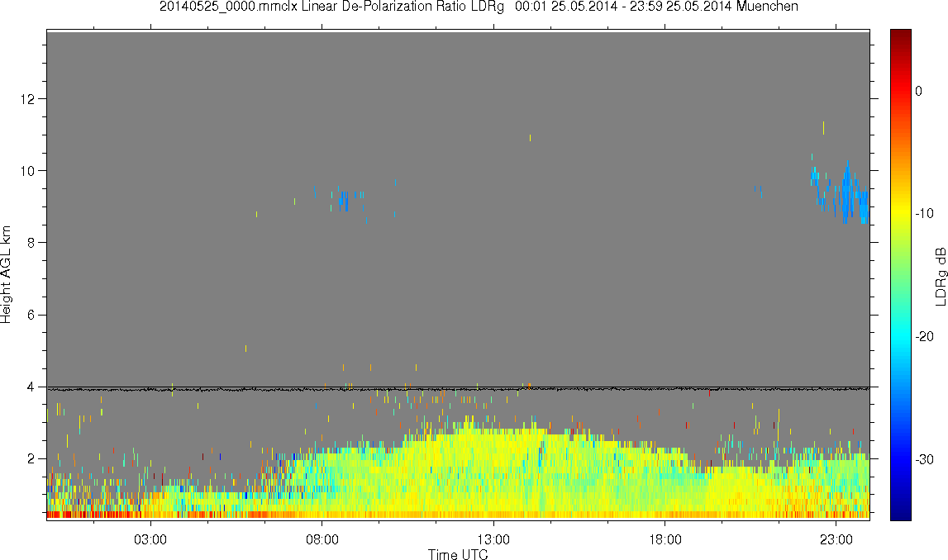Click the height tick label 2
948x560 pixels.
tap(30, 458)
